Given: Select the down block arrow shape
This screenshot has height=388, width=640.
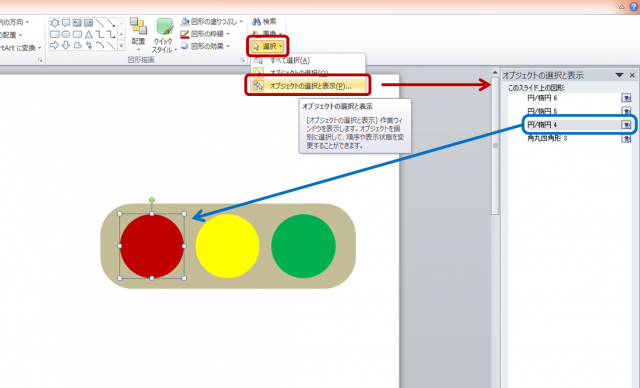Looking at the screenshot, I should [66, 45].
